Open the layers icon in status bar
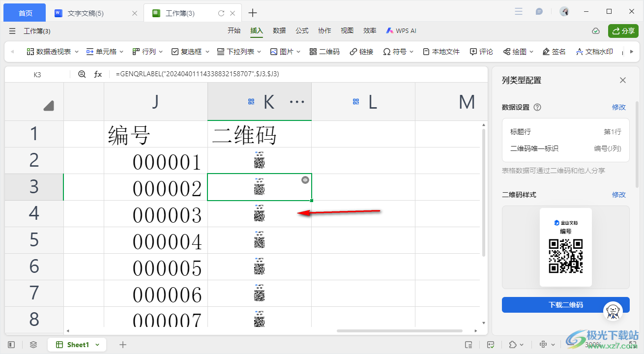 (x=33, y=345)
